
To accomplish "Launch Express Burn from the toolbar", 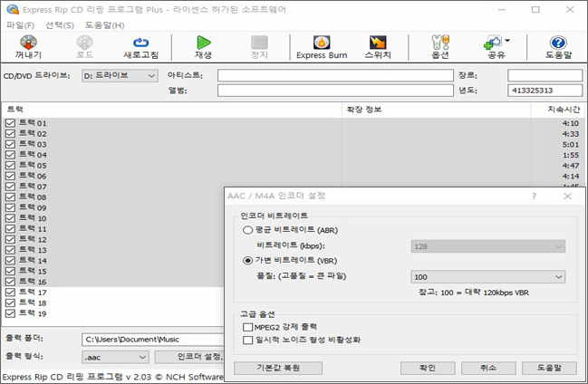I will (x=322, y=43).
